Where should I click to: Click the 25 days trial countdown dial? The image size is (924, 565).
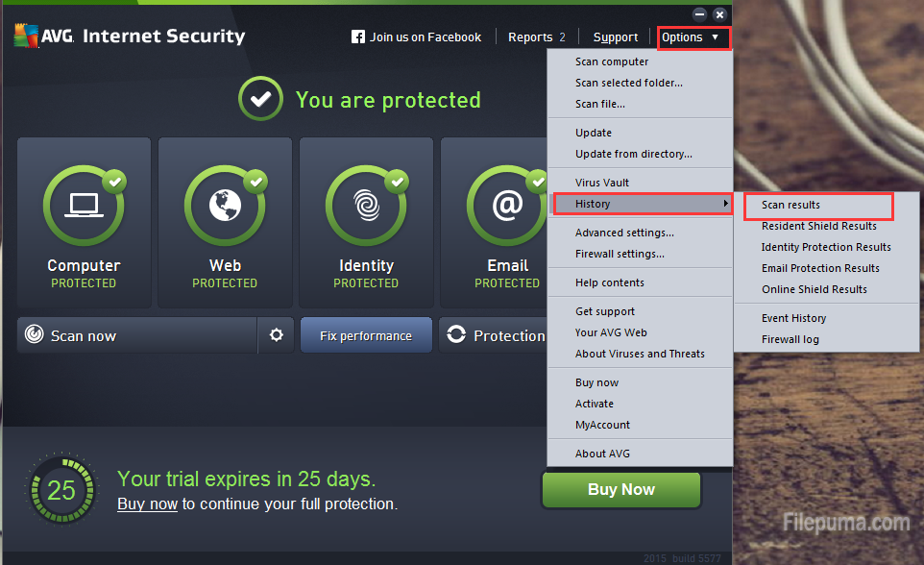[x=61, y=490]
